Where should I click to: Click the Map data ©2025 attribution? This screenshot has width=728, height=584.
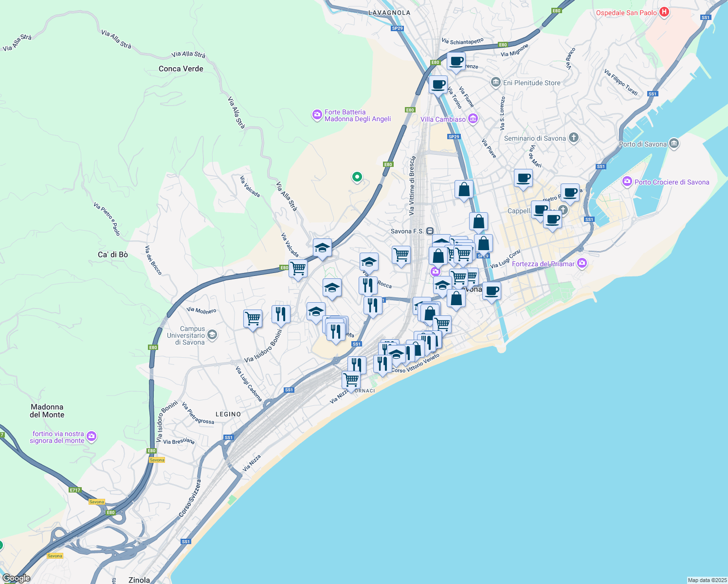tap(707, 580)
